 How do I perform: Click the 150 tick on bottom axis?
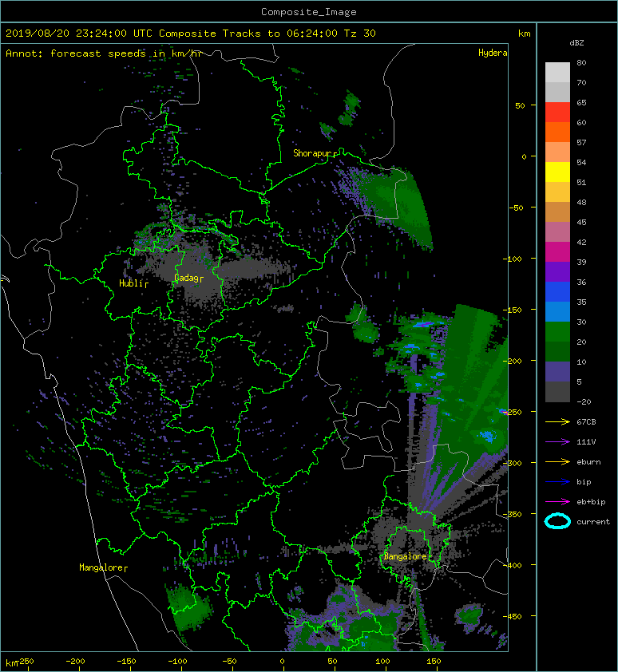434,662
